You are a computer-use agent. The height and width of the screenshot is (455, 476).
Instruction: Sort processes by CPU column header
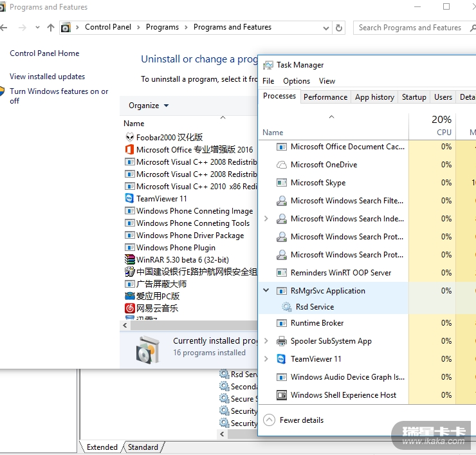tap(432, 125)
